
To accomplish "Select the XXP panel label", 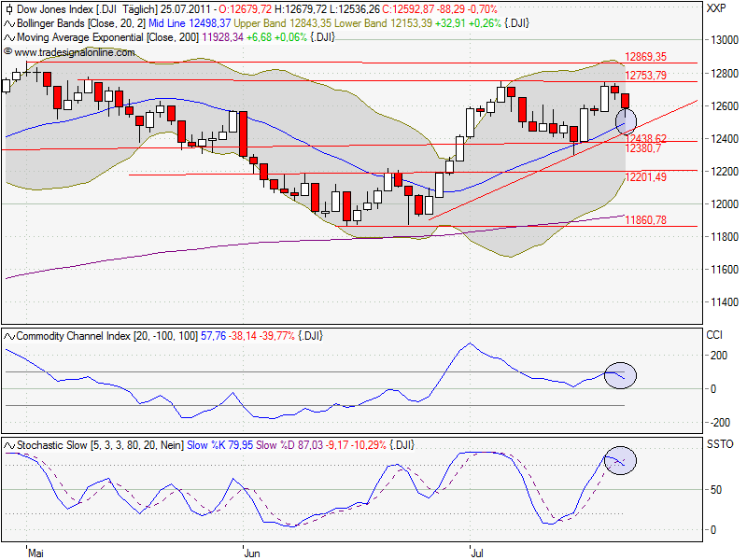I will [715, 8].
